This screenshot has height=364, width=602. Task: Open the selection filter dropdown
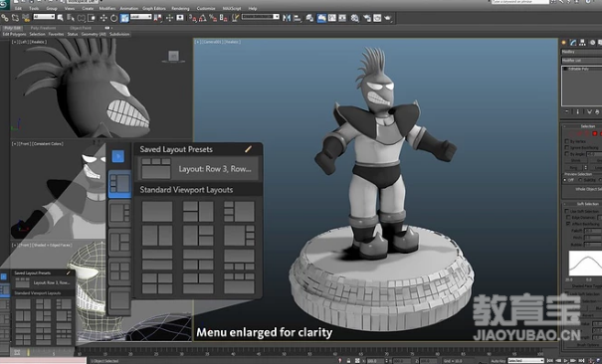[44, 17]
